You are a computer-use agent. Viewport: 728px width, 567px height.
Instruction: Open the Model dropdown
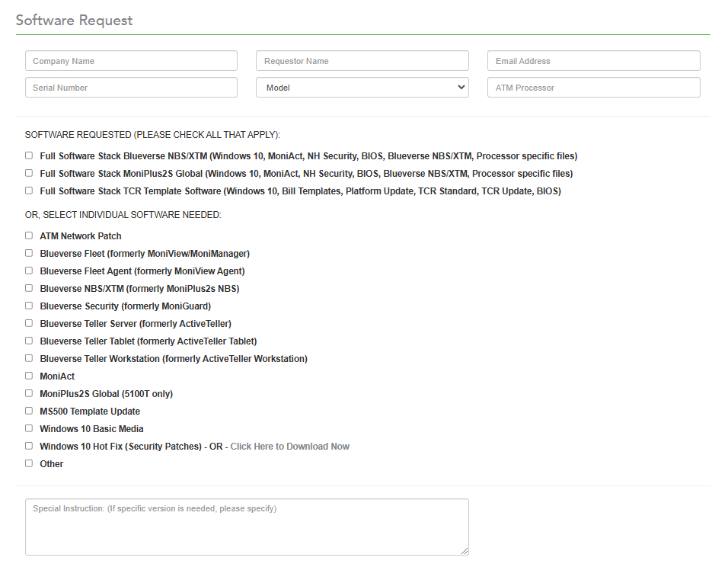pos(362,88)
